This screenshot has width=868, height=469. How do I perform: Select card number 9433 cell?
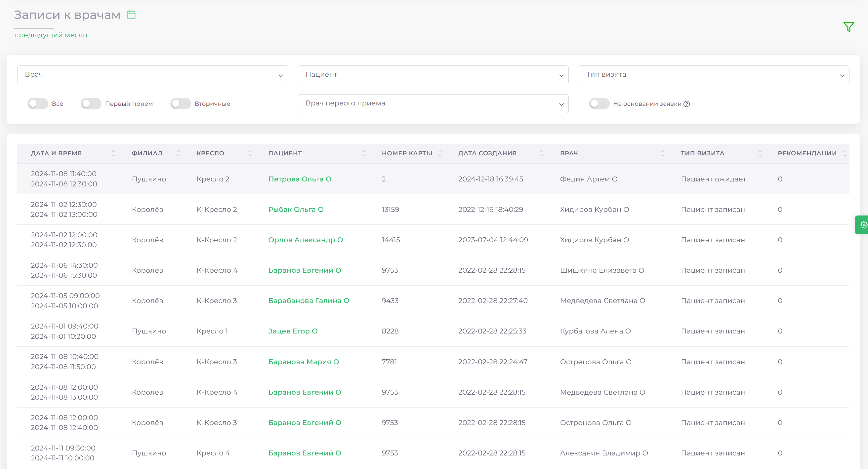[390, 301]
